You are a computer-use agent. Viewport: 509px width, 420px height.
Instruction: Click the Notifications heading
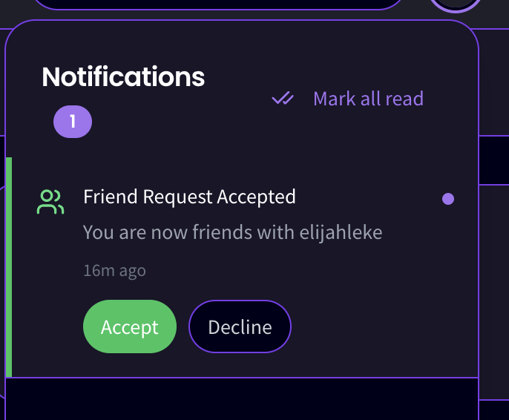tap(123, 77)
